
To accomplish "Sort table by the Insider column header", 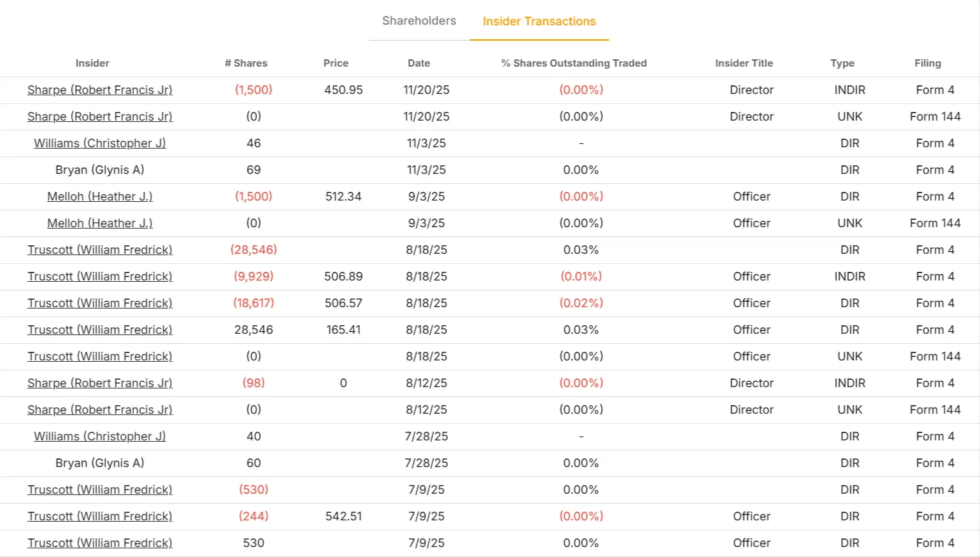I will tap(92, 63).
